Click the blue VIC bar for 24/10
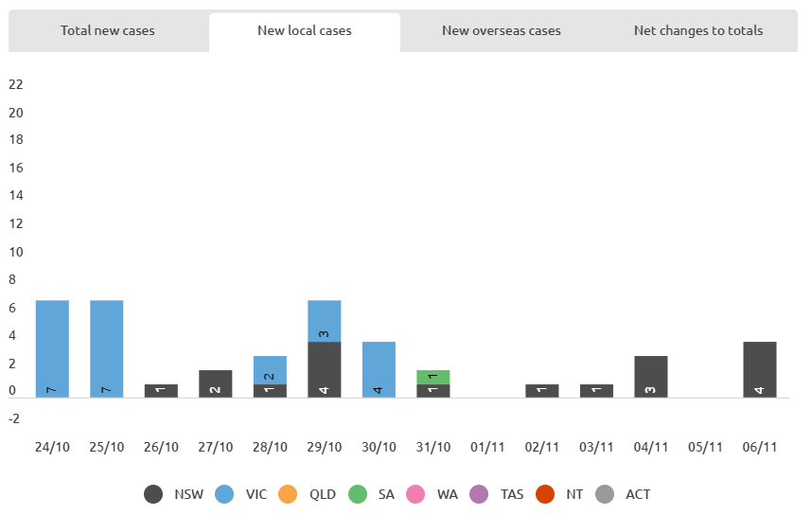Viewport: 812px width, 515px height. click(x=52, y=348)
